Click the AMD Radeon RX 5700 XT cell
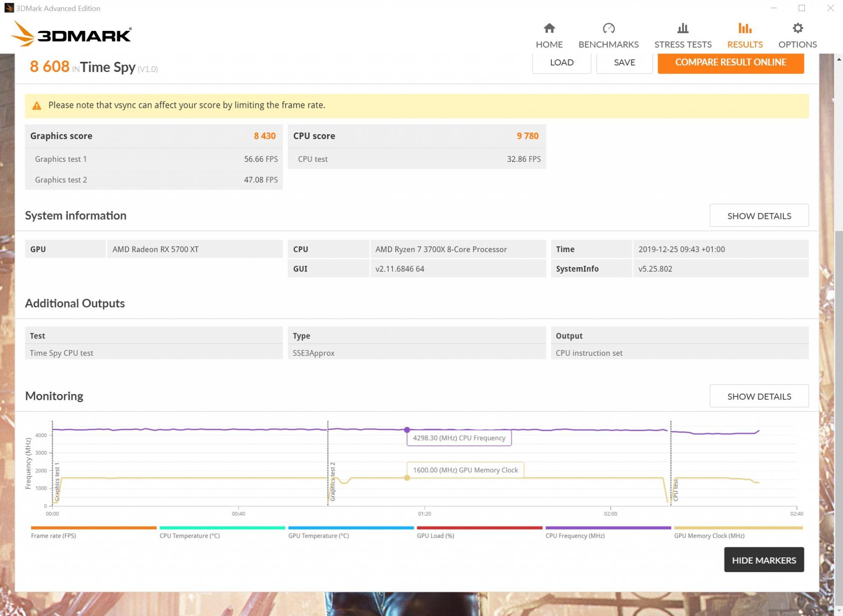 click(195, 249)
